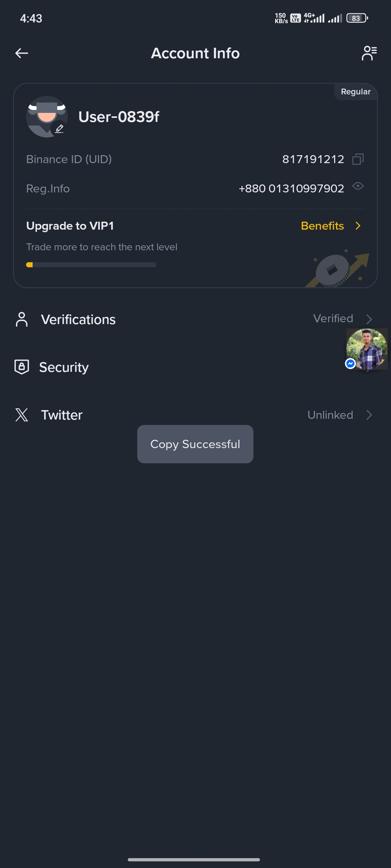Copy the Binance ID (UID)
Image resolution: width=391 pixels, height=868 pixels.
(x=358, y=159)
